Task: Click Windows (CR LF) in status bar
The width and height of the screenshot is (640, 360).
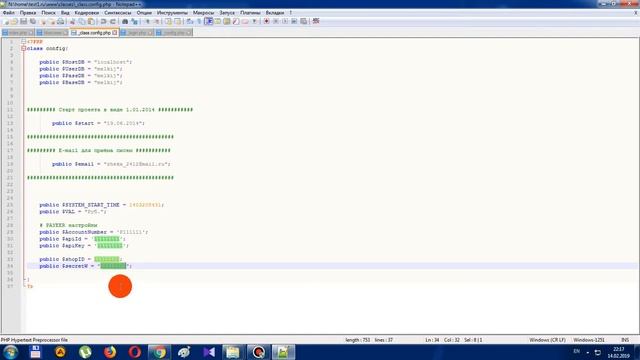Action: [547, 340]
